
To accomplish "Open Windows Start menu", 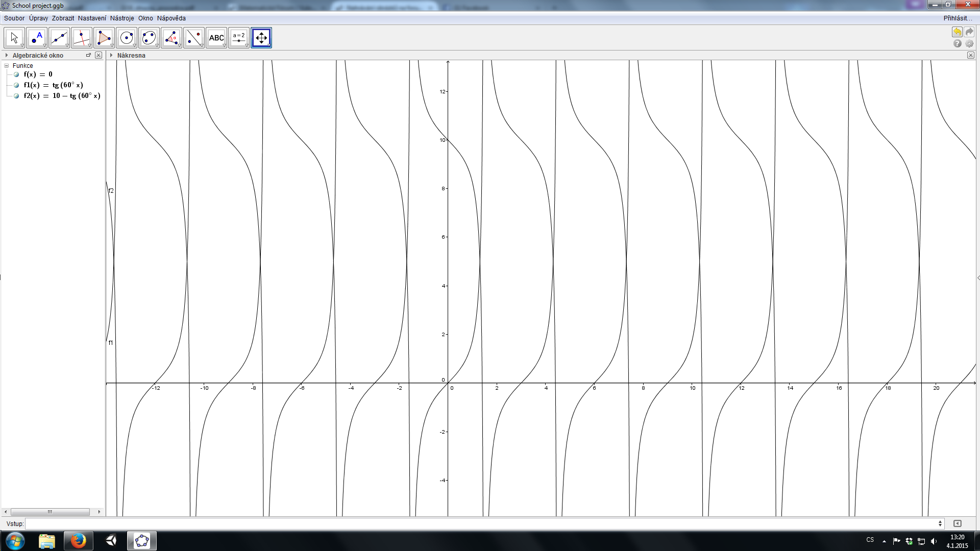I will pos(15,541).
